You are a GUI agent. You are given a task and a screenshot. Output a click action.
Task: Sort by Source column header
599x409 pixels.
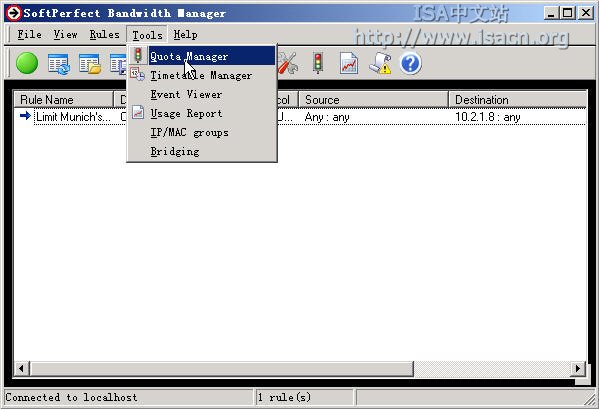click(373, 100)
